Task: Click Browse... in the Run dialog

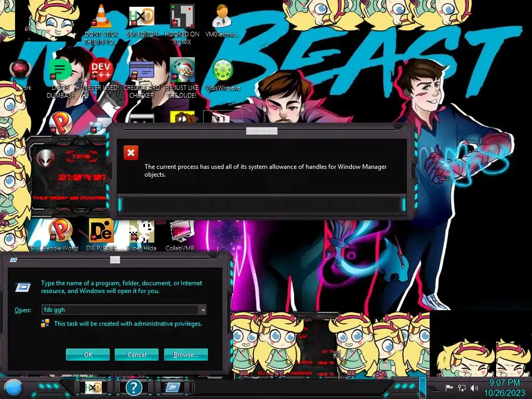Action: 185,354
